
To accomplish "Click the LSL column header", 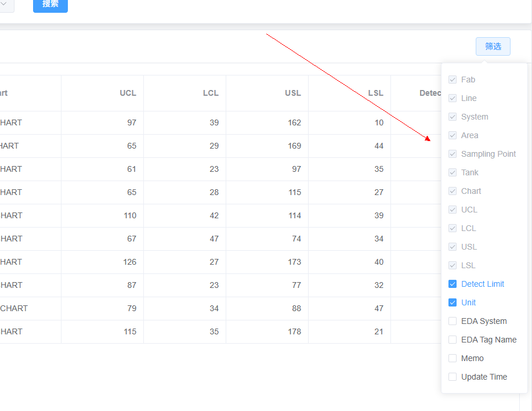I will click(375, 93).
